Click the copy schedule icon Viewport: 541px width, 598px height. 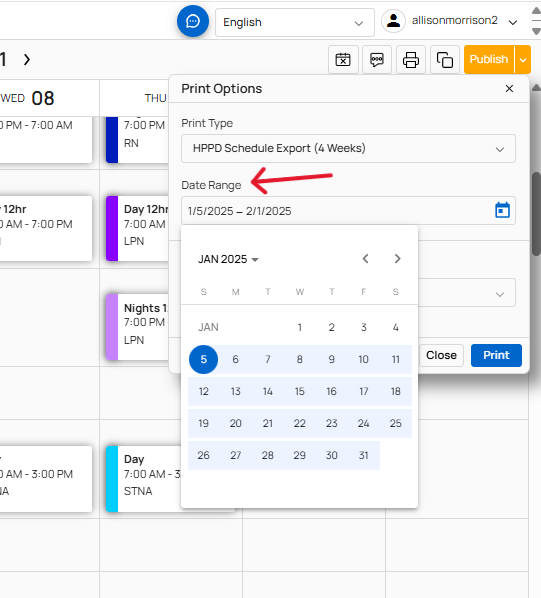(x=445, y=60)
